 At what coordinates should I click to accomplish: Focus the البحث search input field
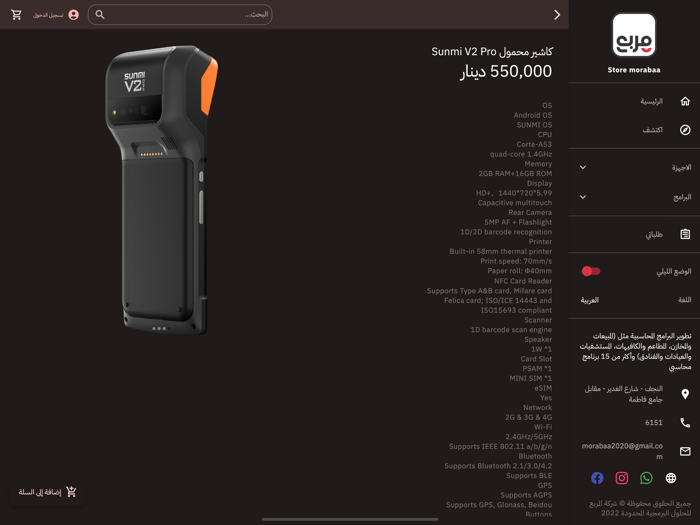click(x=180, y=15)
